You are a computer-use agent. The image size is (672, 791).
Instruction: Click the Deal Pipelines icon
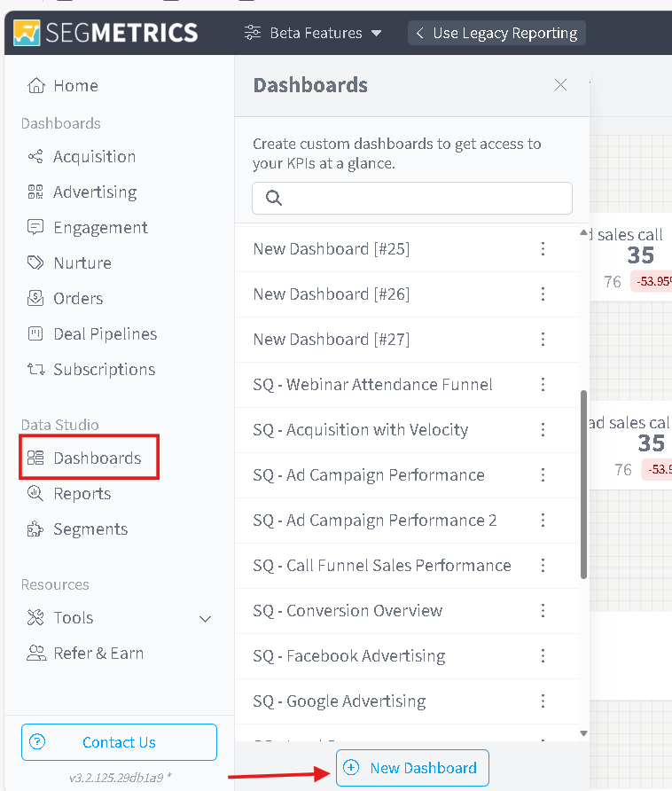(35, 334)
